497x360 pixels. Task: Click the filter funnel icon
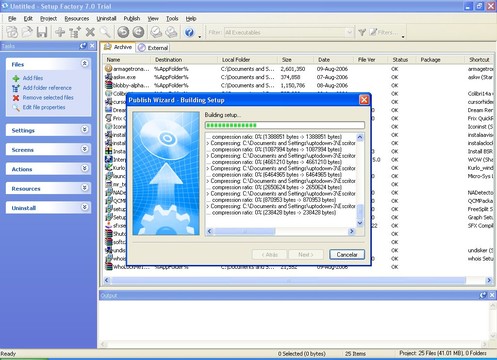pos(362,32)
